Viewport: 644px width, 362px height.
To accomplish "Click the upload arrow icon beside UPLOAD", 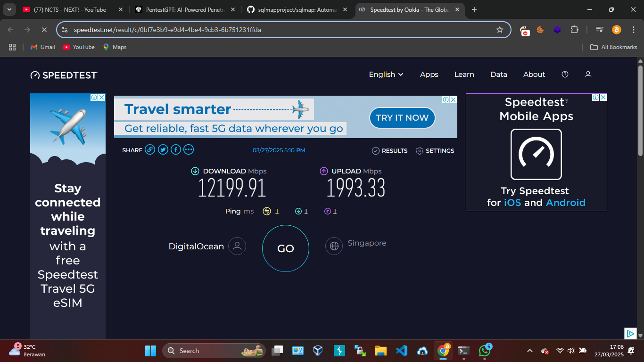I will [324, 171].
